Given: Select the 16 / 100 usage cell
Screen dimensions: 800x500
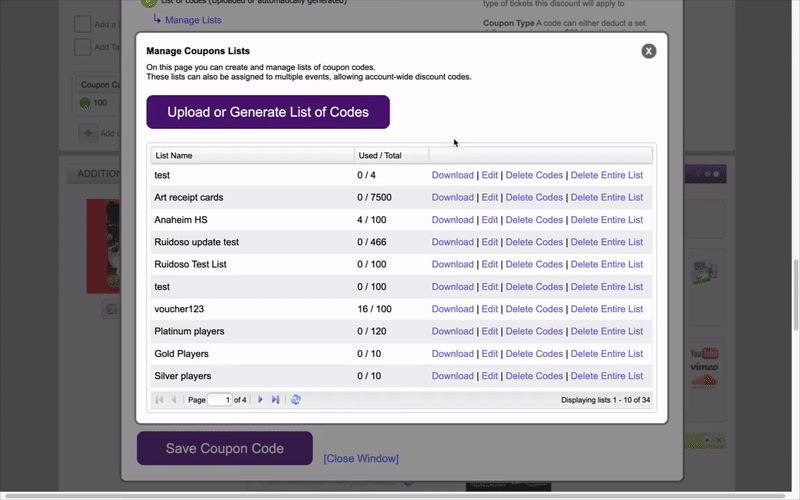Looking at the screenshot, I should click(374, 309).
